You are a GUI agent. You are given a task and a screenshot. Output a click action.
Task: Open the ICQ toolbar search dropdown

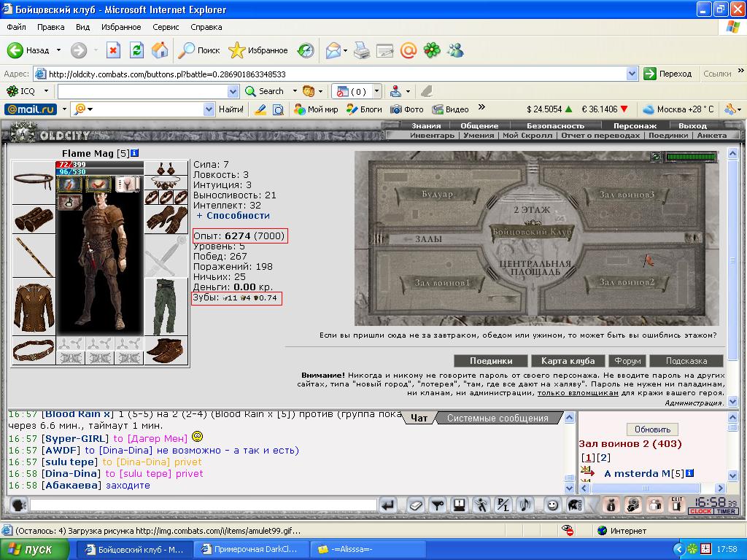(233, 91)
